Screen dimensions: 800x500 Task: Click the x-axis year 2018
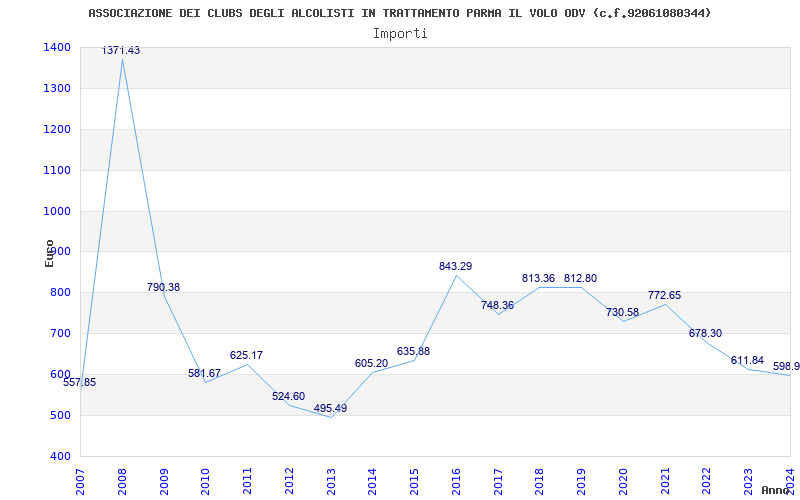click(540, 482)
